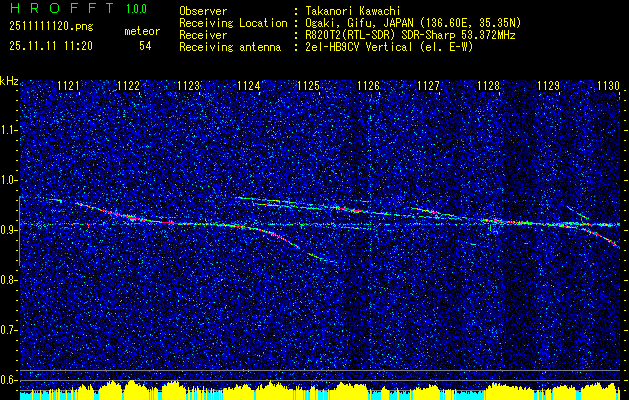Click the HROFFT program title
The height and width of the screenshot is (400, 629).
coord(62,8)
